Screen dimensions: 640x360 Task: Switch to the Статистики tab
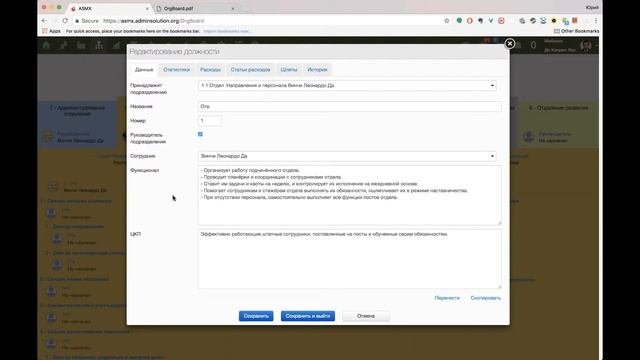[x=176, y=70]
